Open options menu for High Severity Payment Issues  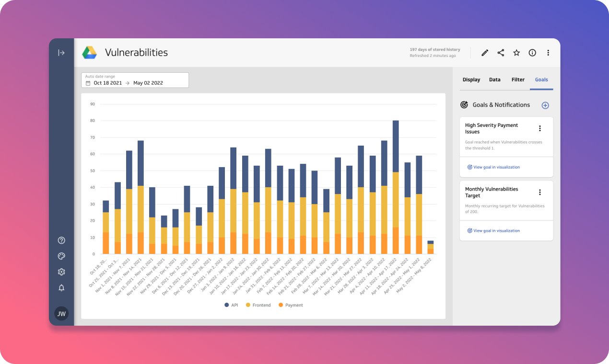pyautogui.click(x=539, y=128)
